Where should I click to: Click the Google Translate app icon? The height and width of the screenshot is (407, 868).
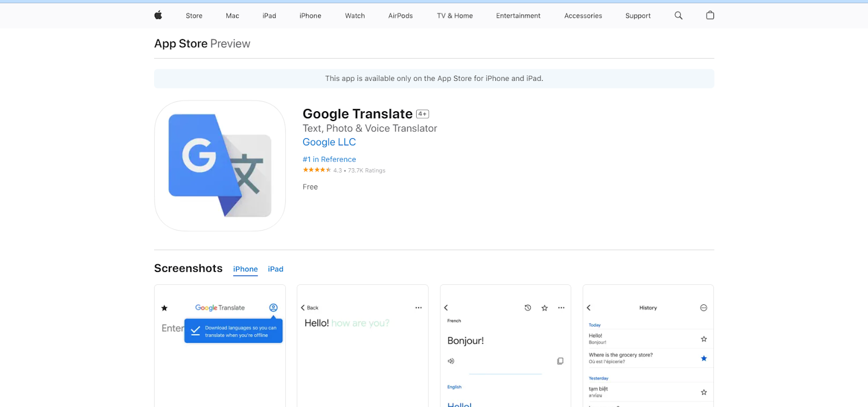point(220,166)
